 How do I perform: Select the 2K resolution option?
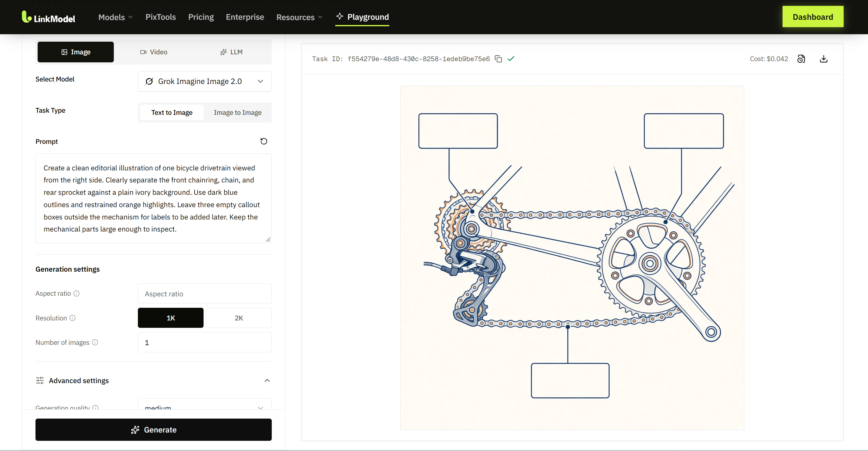pyautogui.click(x=238, y=318)
